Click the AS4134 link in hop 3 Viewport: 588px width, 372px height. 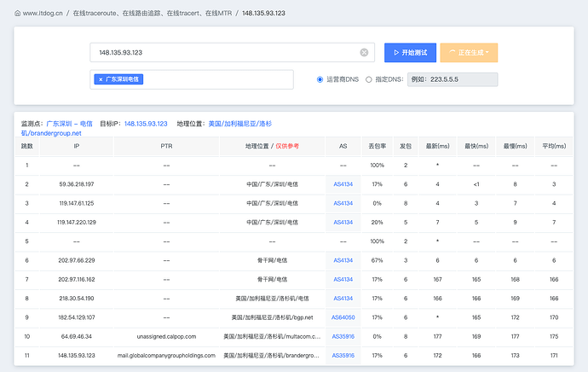pyautogui.click(x=343, y=203)
